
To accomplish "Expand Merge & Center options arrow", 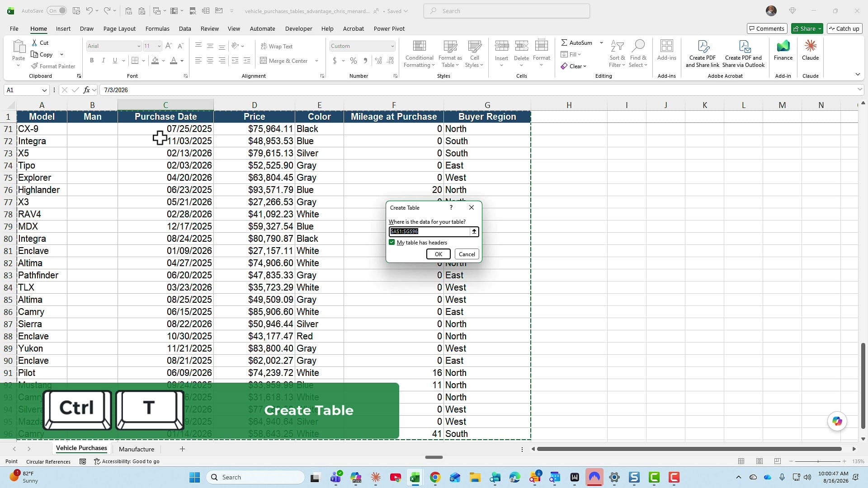I will coord(316,61).
